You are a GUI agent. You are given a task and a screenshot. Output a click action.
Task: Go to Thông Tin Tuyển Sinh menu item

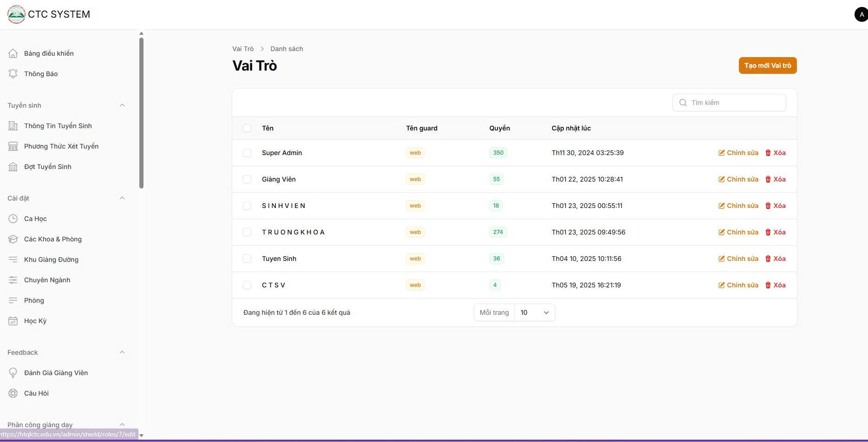pos(58,126)
